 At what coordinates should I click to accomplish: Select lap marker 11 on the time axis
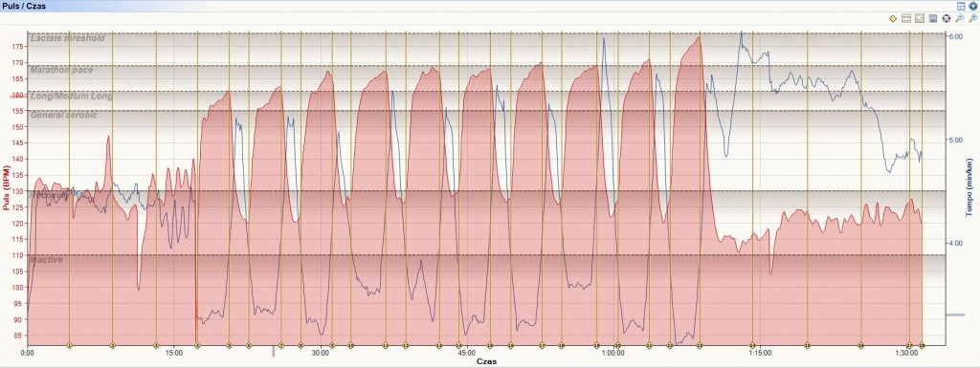click(385, 345)
